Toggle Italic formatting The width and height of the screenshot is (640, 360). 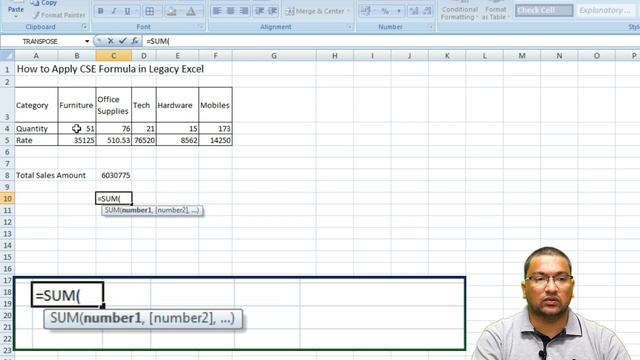pyautogui.click(x=114, y=11)
